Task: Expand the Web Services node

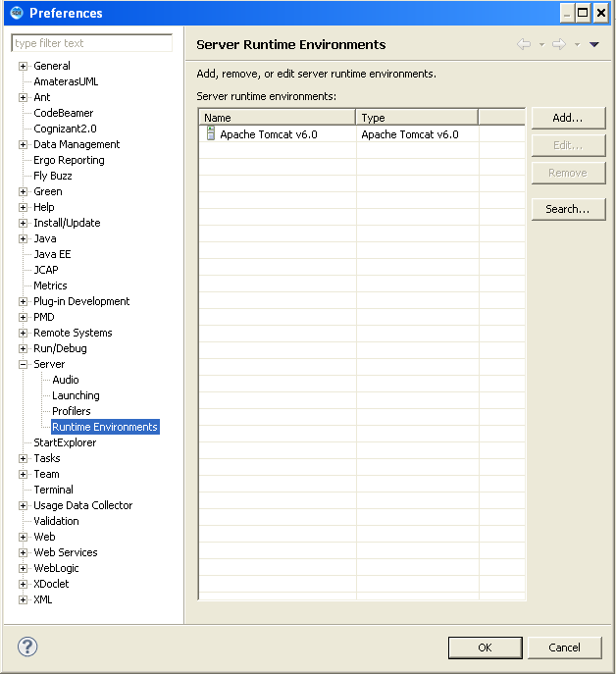Action: click(24, 552)
